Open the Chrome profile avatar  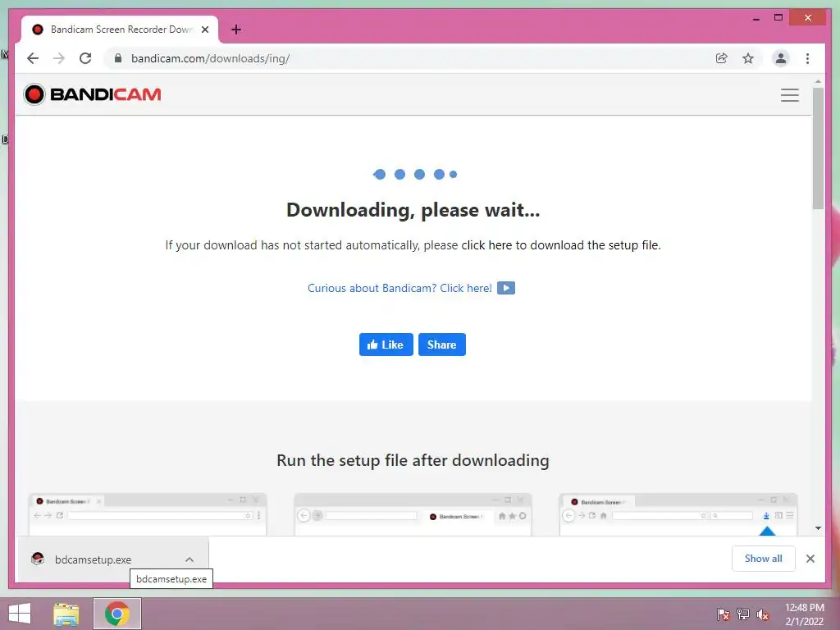tap(781, 58)
